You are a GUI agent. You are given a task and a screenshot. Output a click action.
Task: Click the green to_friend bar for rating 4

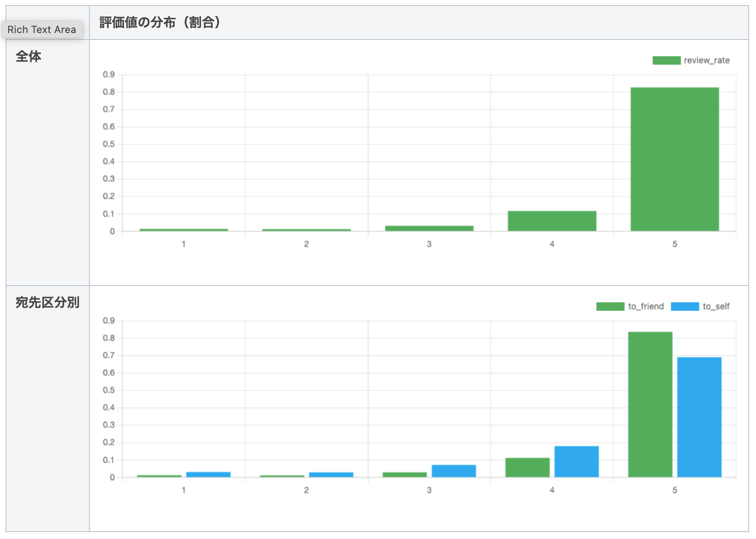[x=527, y=467]
